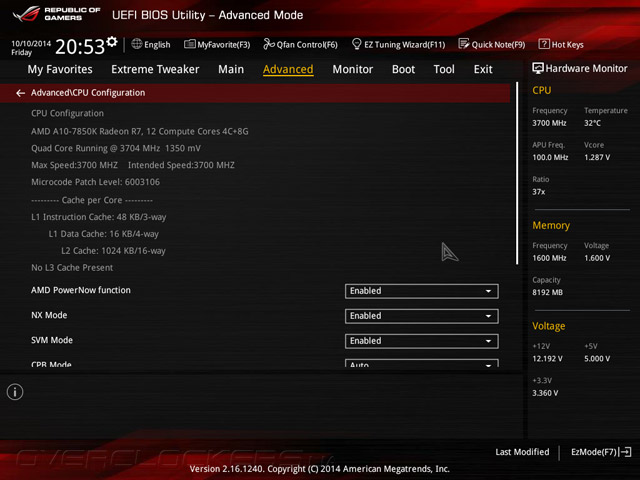Select the NX Mode setting label
This screenshot has width=640, height=480.
pyautogui.click(x=49, y=315)
